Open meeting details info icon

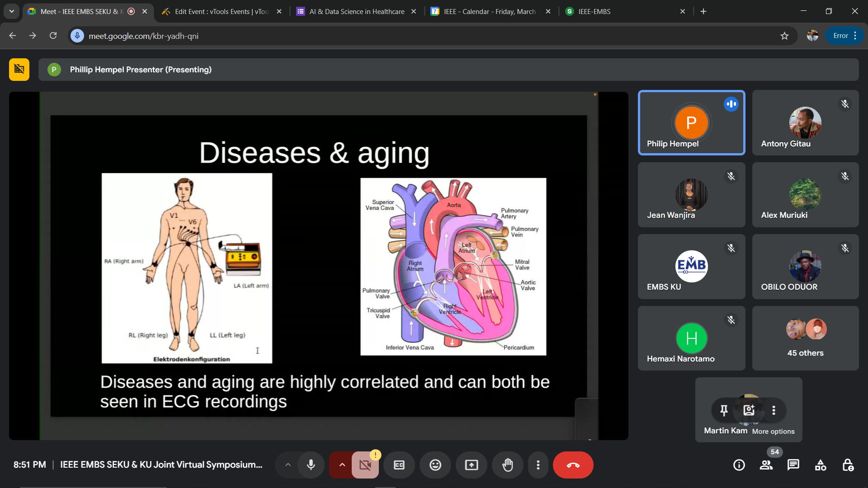point(739,465)
